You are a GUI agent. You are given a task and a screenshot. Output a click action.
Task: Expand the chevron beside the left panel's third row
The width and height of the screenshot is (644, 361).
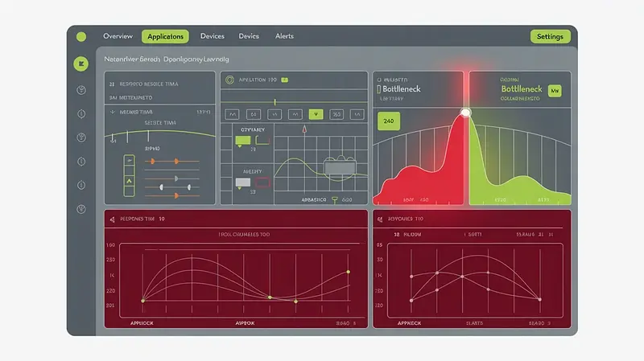click(110, 113)
